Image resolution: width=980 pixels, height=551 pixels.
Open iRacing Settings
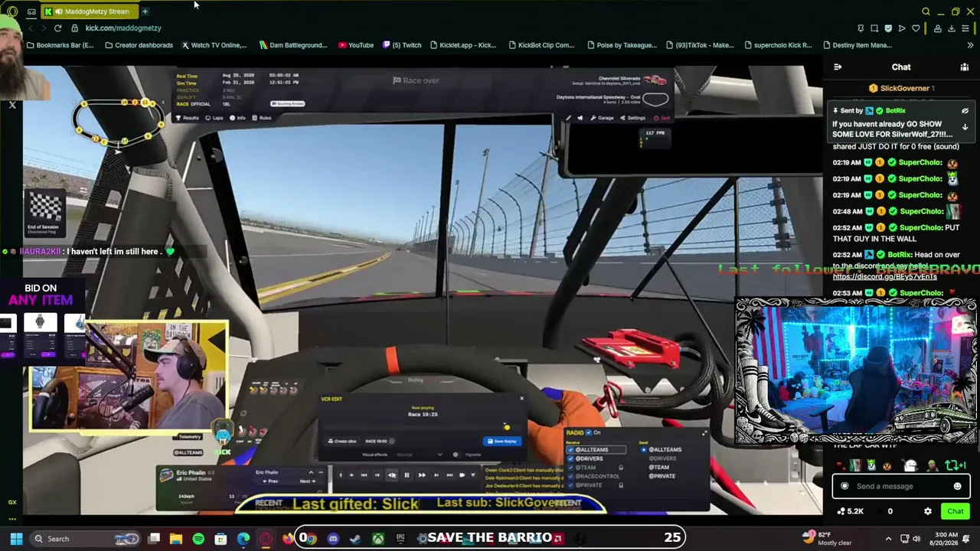tap(632, 118)
